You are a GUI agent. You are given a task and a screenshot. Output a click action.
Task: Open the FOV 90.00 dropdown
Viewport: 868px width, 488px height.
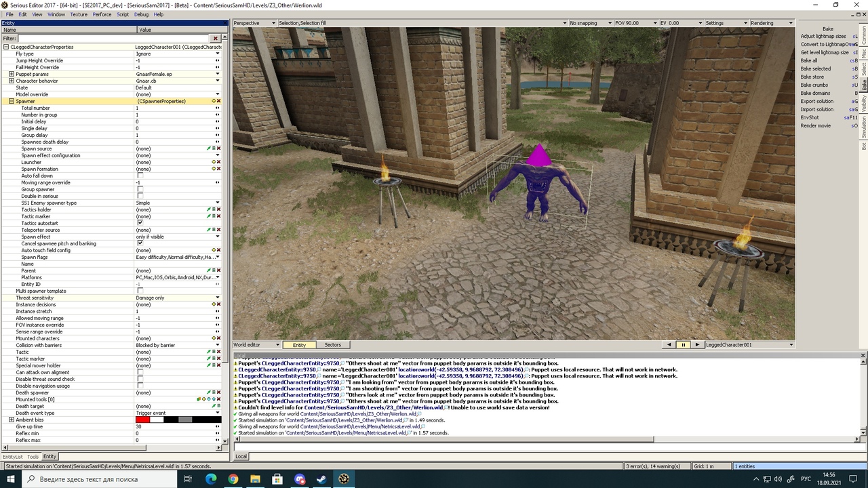pyautogui.click(x=635, y=23)
